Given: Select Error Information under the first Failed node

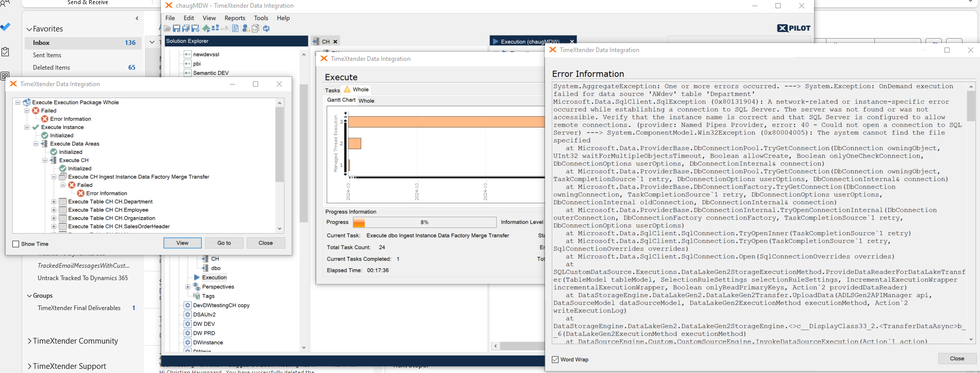Looking at the screenshot, I should [x=71, y=119].
